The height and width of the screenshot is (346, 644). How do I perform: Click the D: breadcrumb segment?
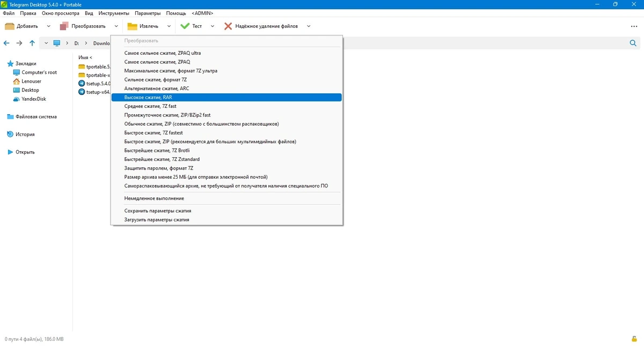[x=76, y=43]
